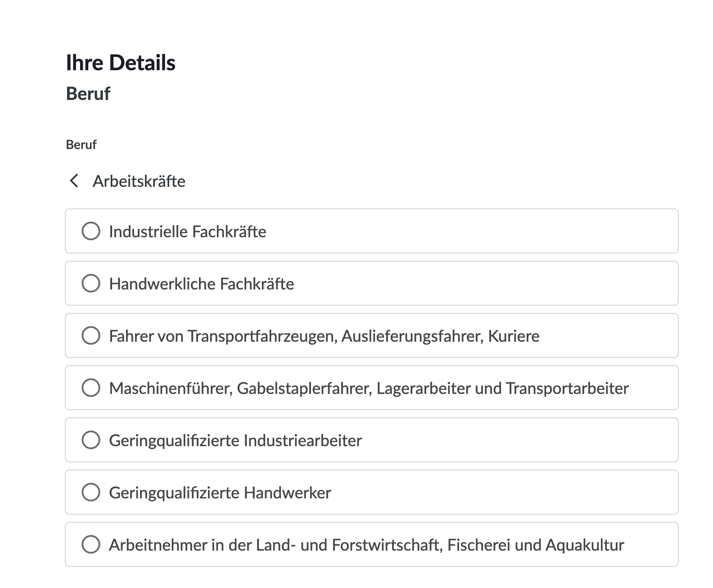Click the Arbeitskräfte category breadcrumb label
This screenshot has width=713, height=588.
(x=139, y=181)
